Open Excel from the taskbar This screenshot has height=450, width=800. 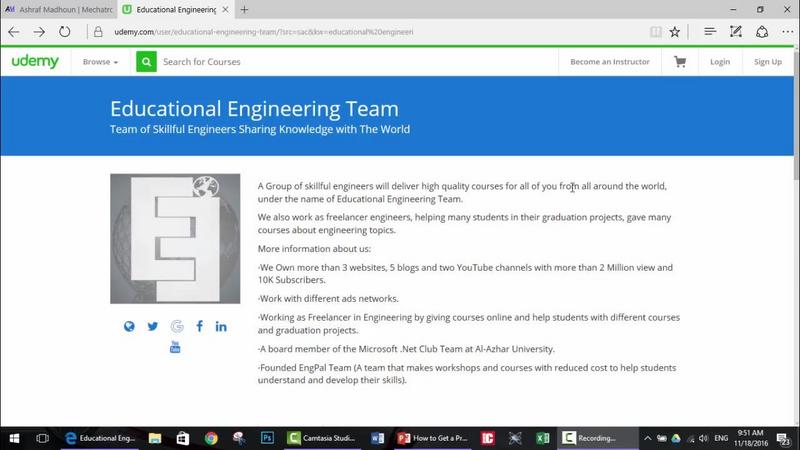pyautogui.click(x=542, y=438)
